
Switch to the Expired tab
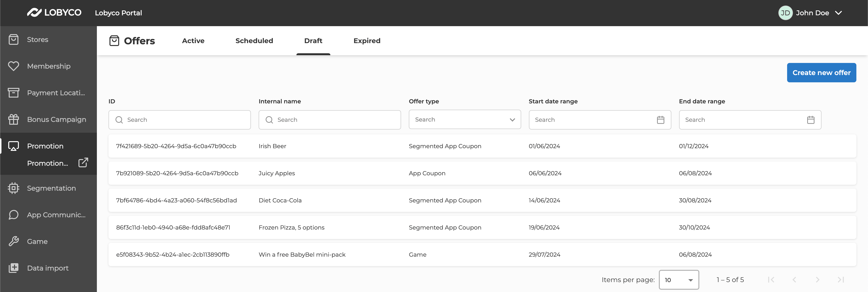coord(367,41)
